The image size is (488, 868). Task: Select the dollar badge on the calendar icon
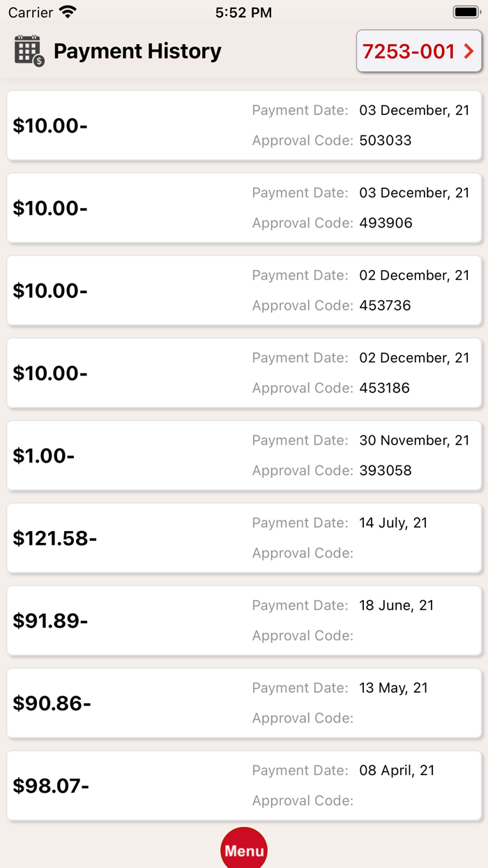(38, 60)
